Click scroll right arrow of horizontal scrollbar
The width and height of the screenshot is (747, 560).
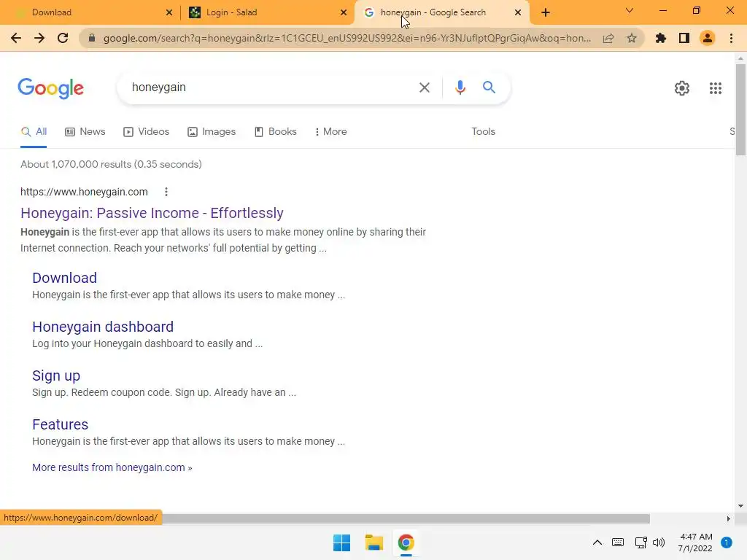(728, 518)
